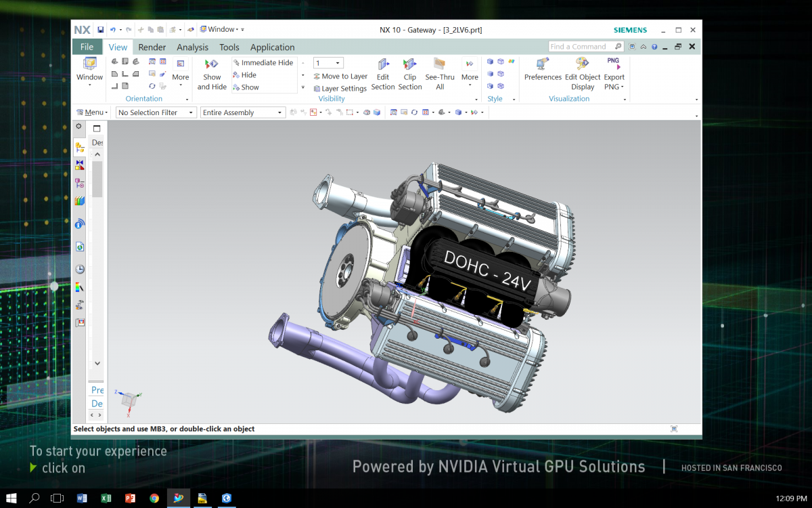
Task: Open Chrome from the taskbar
Action: (x=154, y=498)
